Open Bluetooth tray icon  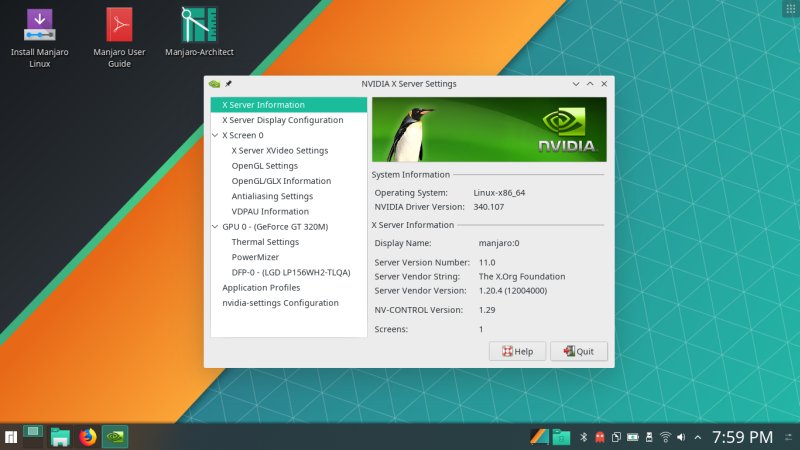[584, 437]
